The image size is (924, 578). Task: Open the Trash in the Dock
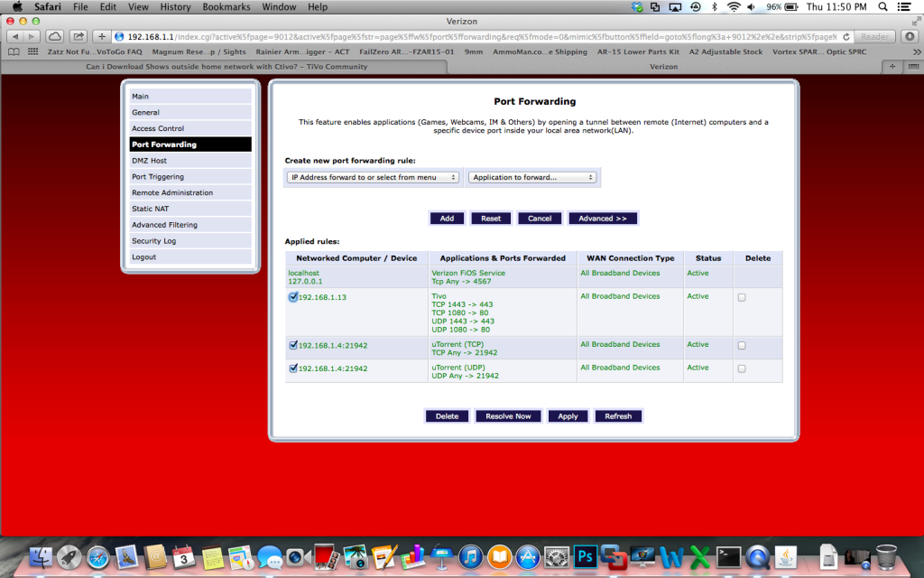[x=886, y=556]
